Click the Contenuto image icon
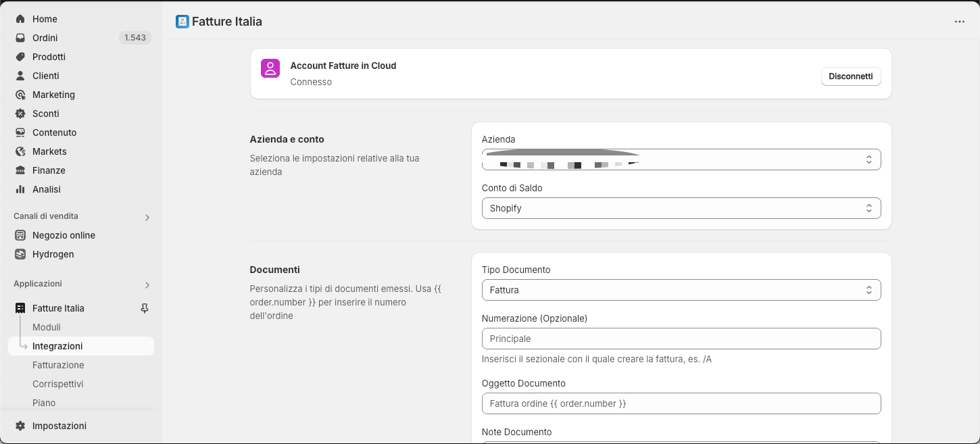980x444 pixels. (x=20, y=132)
